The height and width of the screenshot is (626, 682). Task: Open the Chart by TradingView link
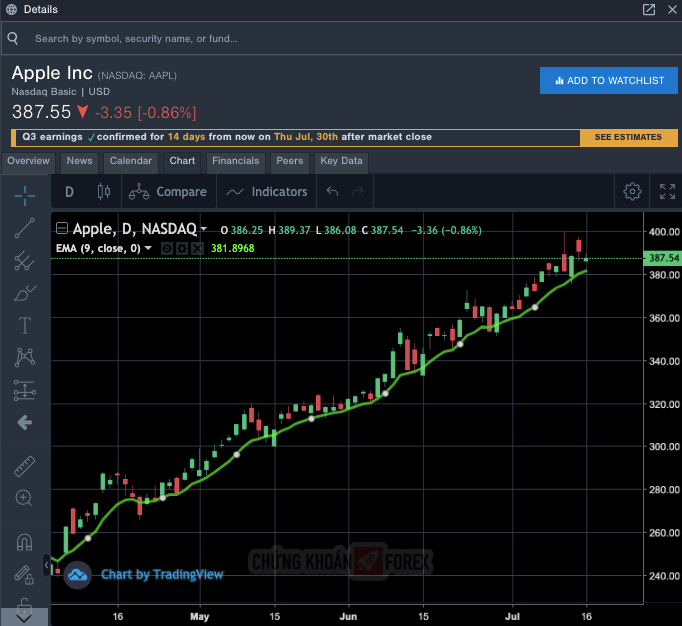[162, 575]
